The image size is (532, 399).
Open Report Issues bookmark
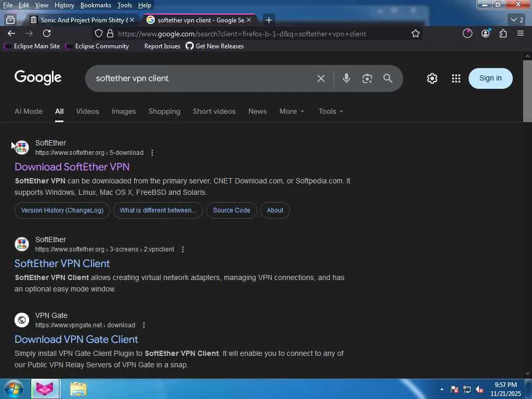click(162, 46)
